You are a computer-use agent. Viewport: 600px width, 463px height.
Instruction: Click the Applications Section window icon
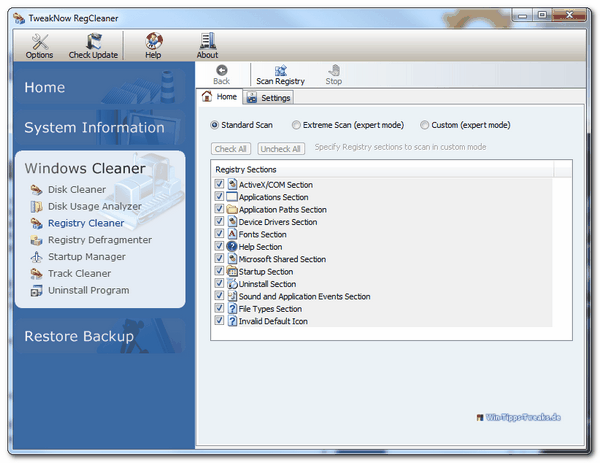pyautogui.click(x=232, y=197)
